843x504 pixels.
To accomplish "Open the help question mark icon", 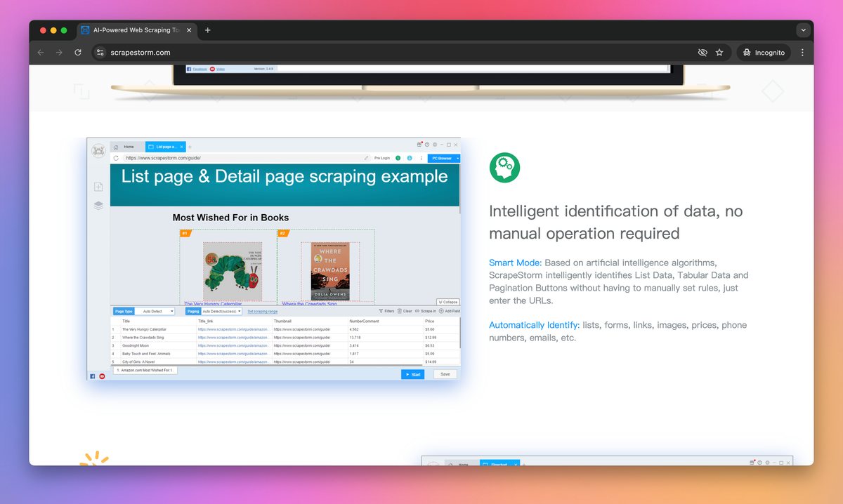I will 426,145.
